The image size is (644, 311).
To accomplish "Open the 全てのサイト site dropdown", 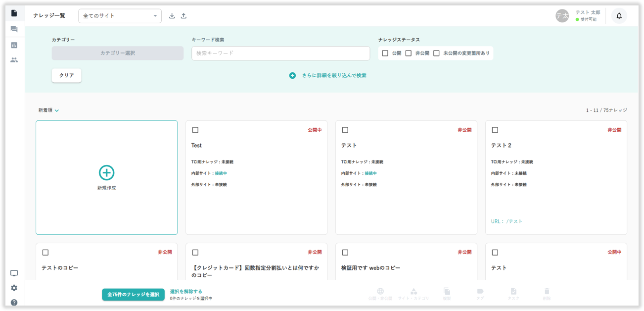I will click(x=120, y=16).
